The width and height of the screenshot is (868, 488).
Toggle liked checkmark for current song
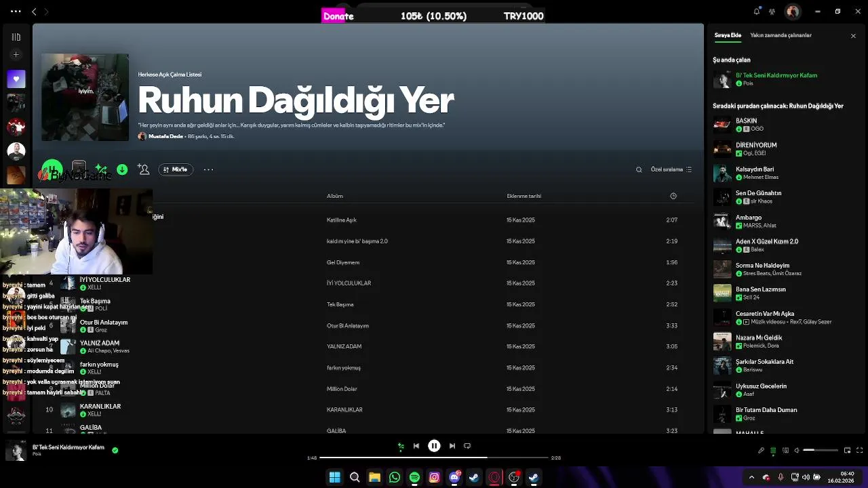click(115, 450)
